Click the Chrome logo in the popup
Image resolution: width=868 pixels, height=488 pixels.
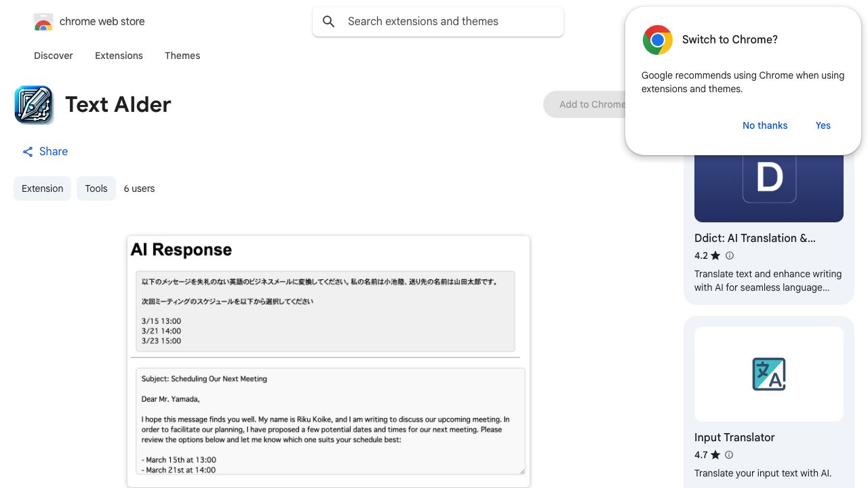point(657,40)
